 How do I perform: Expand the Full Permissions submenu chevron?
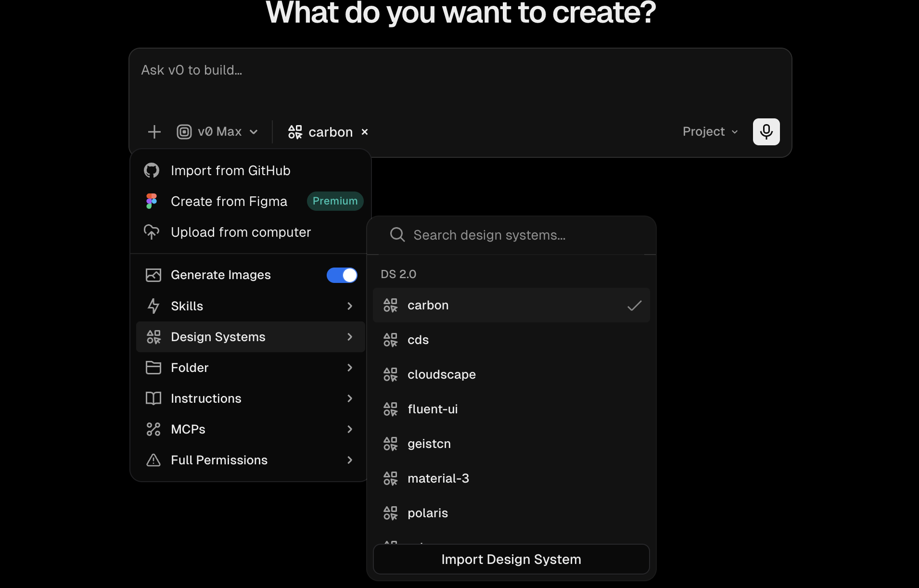pos(350,460)
